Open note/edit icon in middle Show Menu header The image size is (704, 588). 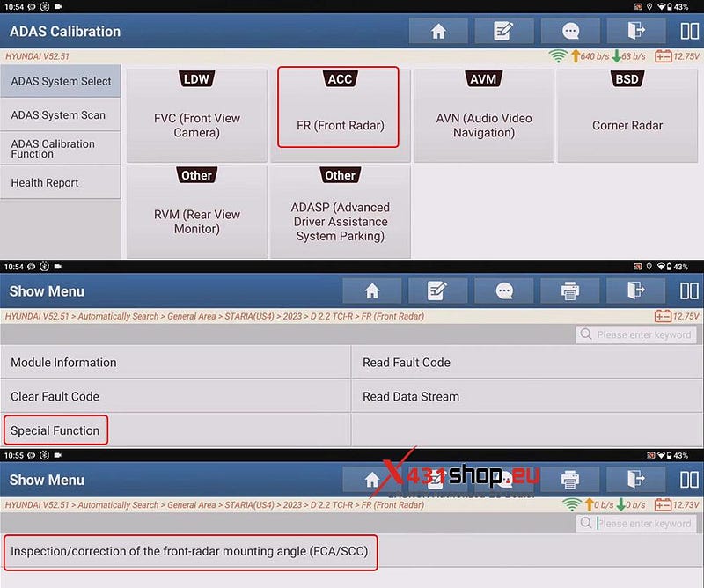tap(437, 290)
